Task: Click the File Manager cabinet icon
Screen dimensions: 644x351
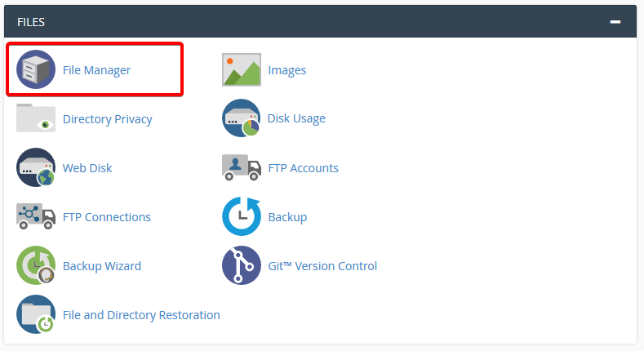Action: 36,70
